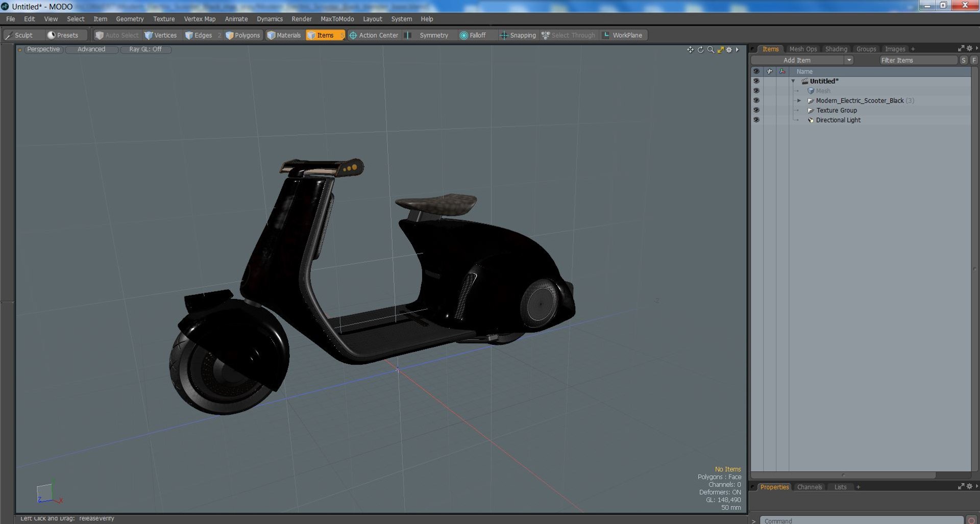Toggle visibility of Untitled scene
The height and width of the screenshot is (524, 980).
coord(756,81)
